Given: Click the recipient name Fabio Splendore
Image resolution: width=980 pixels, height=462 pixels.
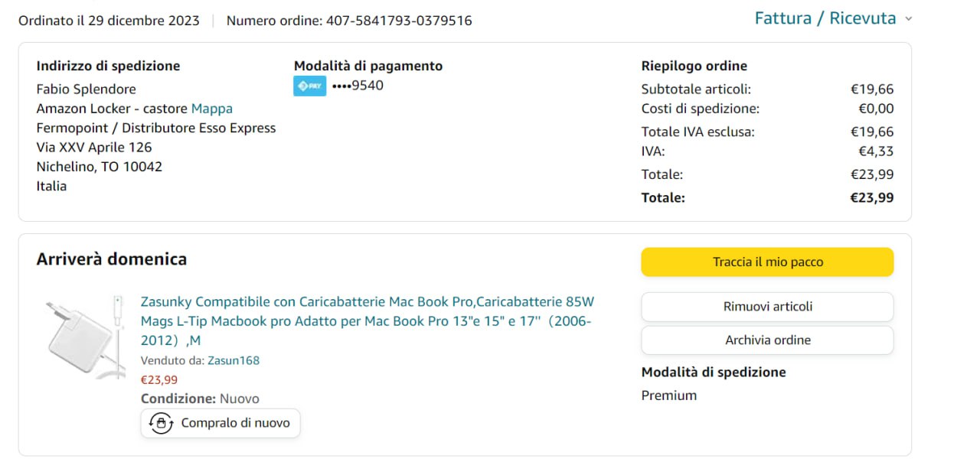Looking at the screenshot, I should [86, 89].
